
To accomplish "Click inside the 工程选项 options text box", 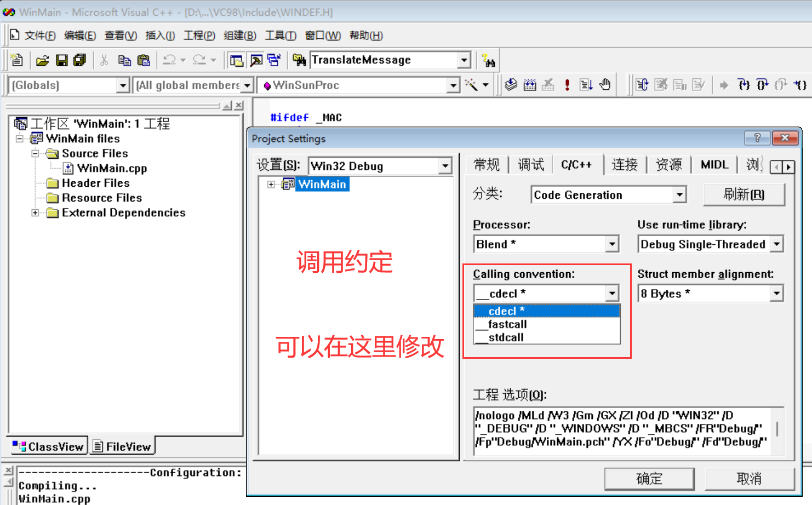I will pyautogui.click(x=622, y=431).
